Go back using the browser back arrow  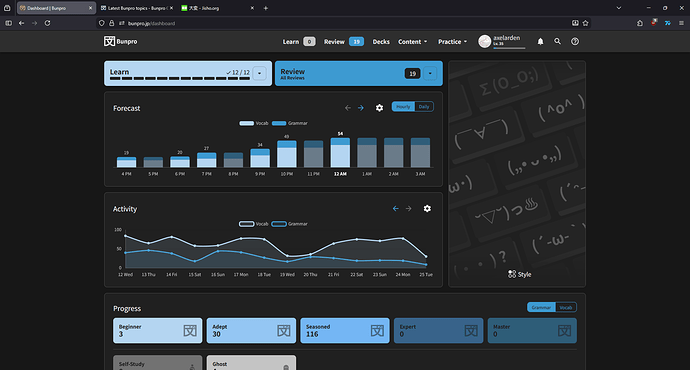[x=21, y=23]
